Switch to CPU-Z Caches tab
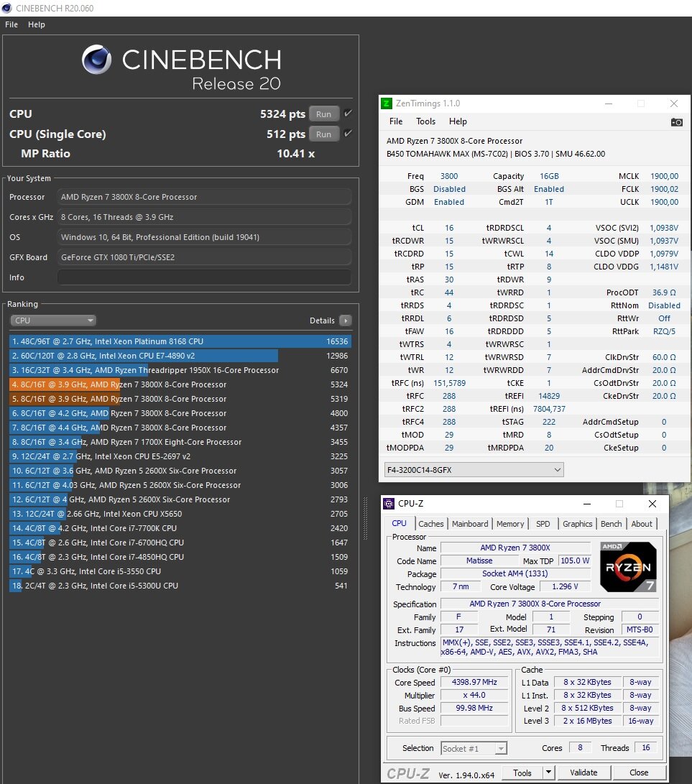The height and width of the screenshot is (784, 692). point(431,524)
